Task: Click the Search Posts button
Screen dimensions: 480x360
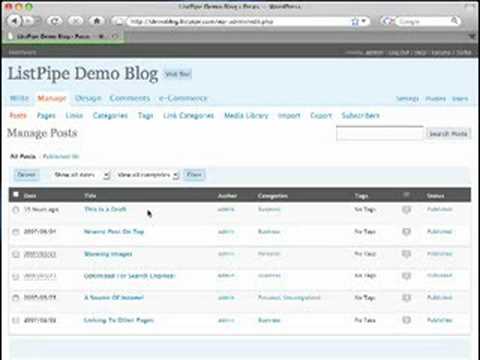Action: (x=448, y=133)
